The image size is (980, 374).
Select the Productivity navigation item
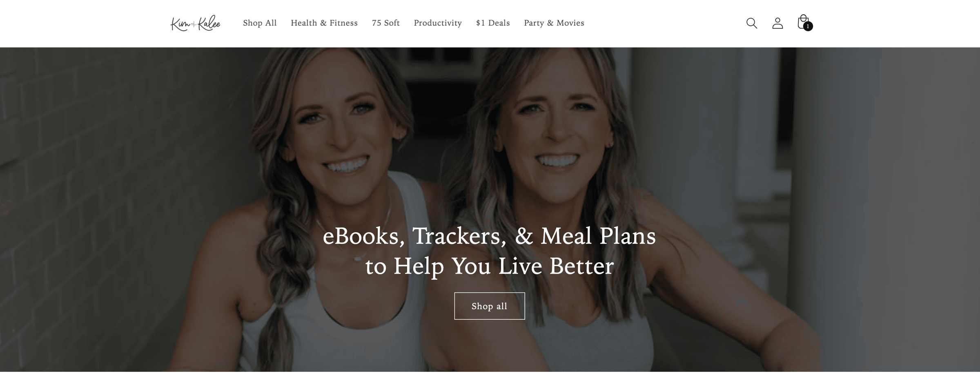coord(438,23)
